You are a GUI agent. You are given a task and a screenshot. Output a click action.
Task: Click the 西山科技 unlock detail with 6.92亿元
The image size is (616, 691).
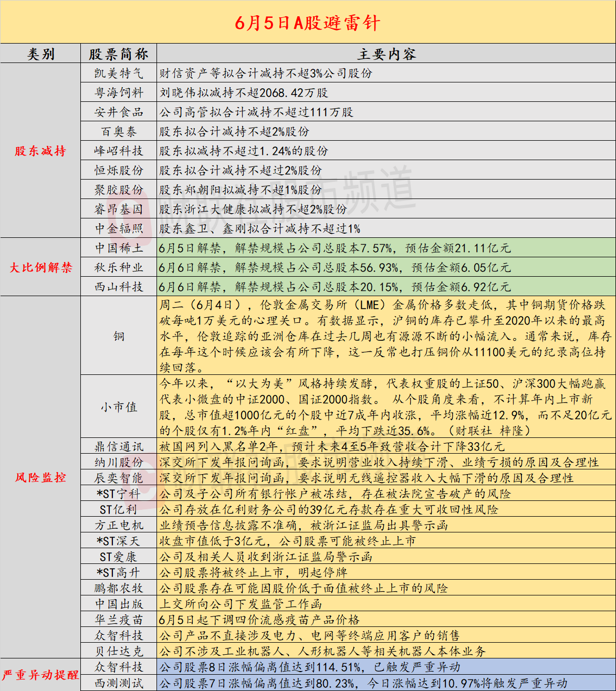click(335, 287)
